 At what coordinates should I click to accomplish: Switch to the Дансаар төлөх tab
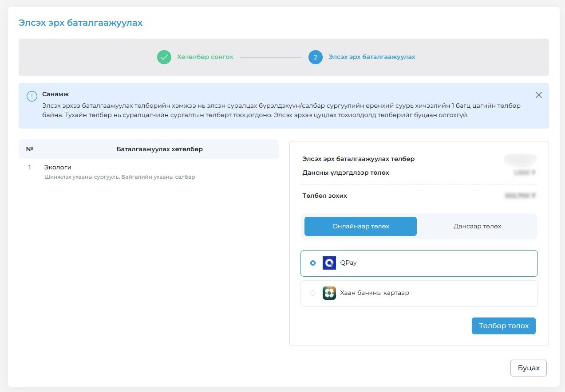(x=477, y=226)
